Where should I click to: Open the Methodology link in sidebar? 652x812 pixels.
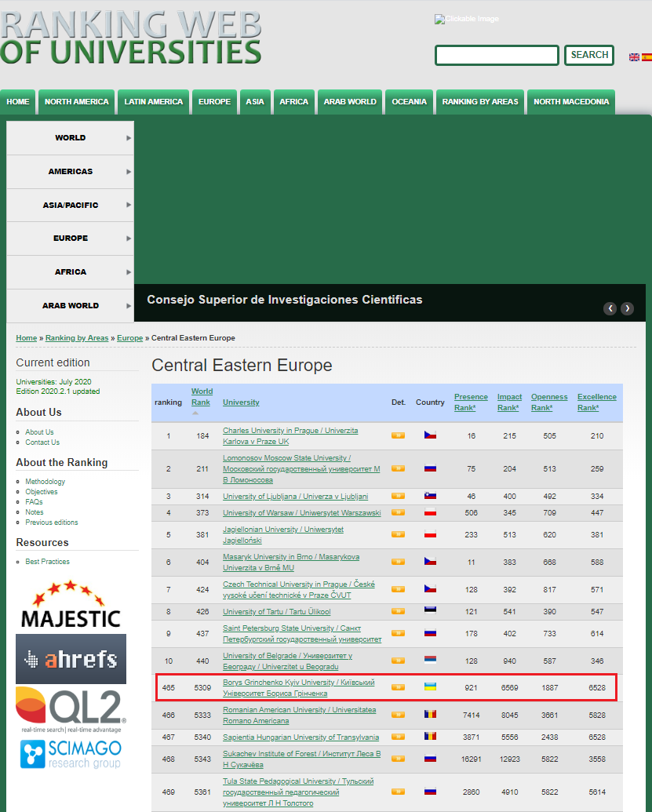tap(45, 482)
